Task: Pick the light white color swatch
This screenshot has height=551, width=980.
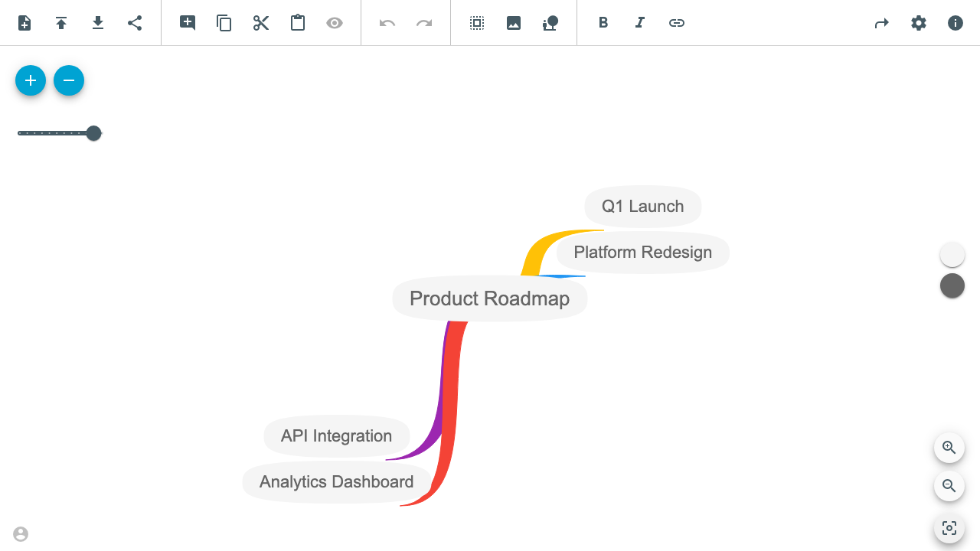Action: [952, 255]
